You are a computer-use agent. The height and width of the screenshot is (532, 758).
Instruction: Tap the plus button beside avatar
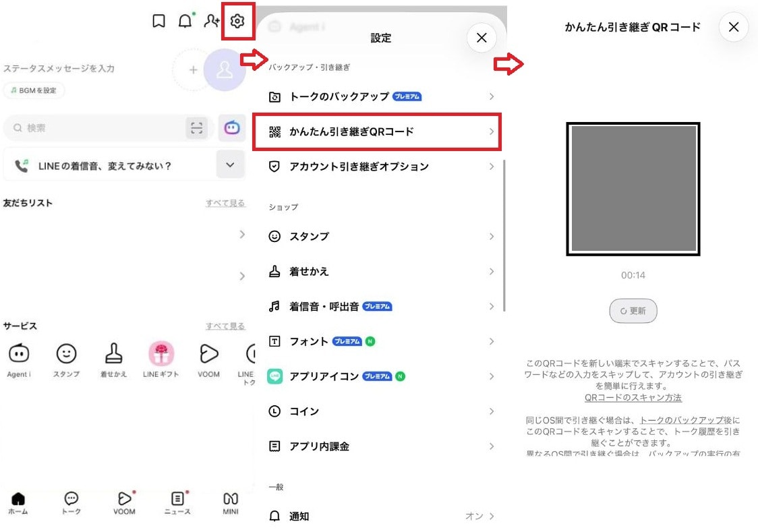pyautogui.click(x=194, y=70)
